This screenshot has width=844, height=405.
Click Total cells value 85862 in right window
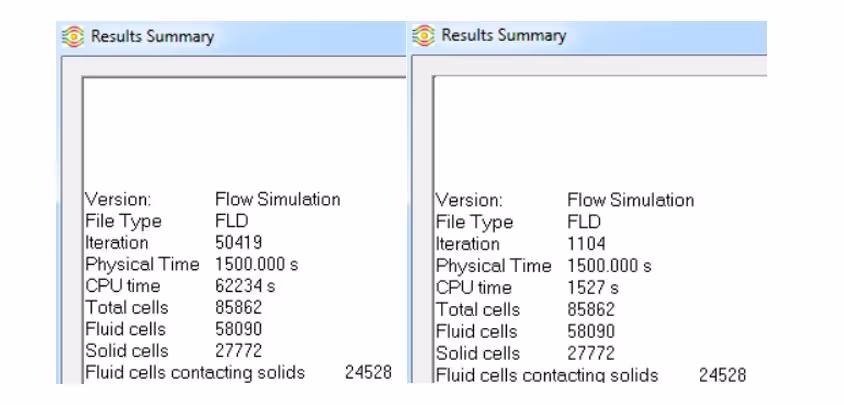591,310
